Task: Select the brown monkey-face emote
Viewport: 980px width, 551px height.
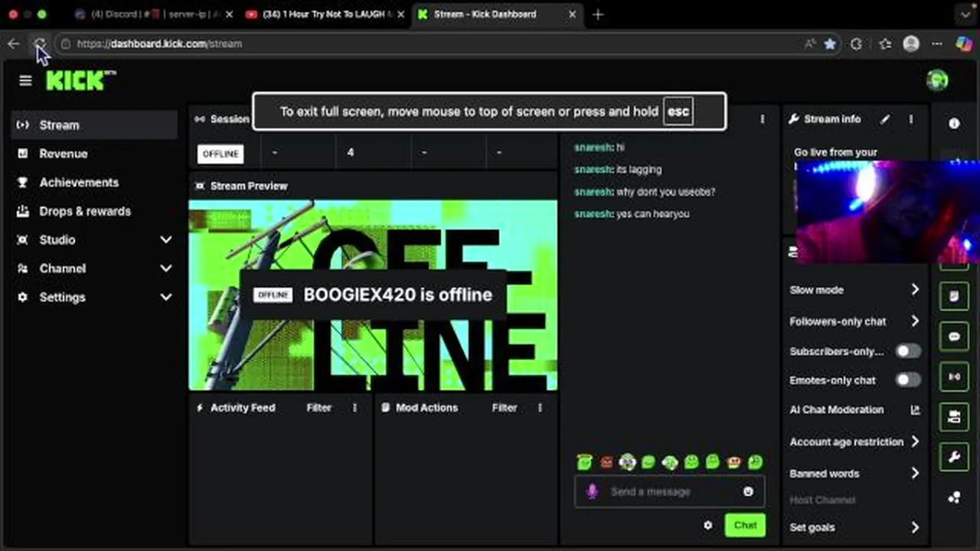Action: (x=733, y=462)
